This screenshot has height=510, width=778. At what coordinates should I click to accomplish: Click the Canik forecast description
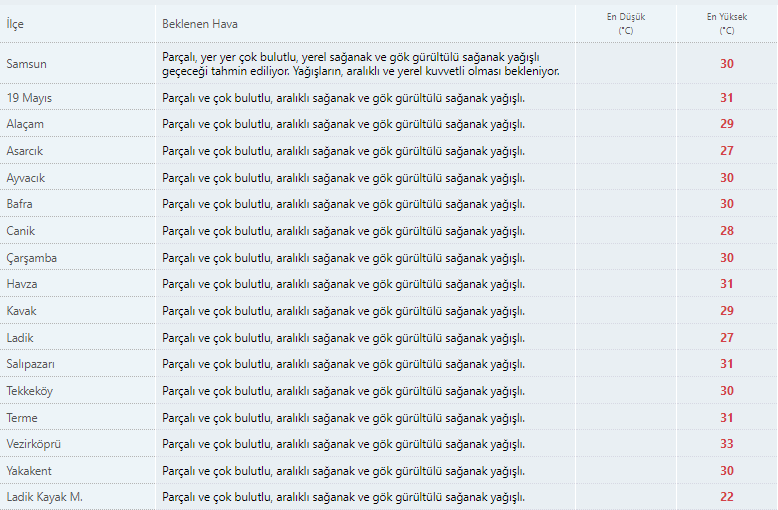343,231
